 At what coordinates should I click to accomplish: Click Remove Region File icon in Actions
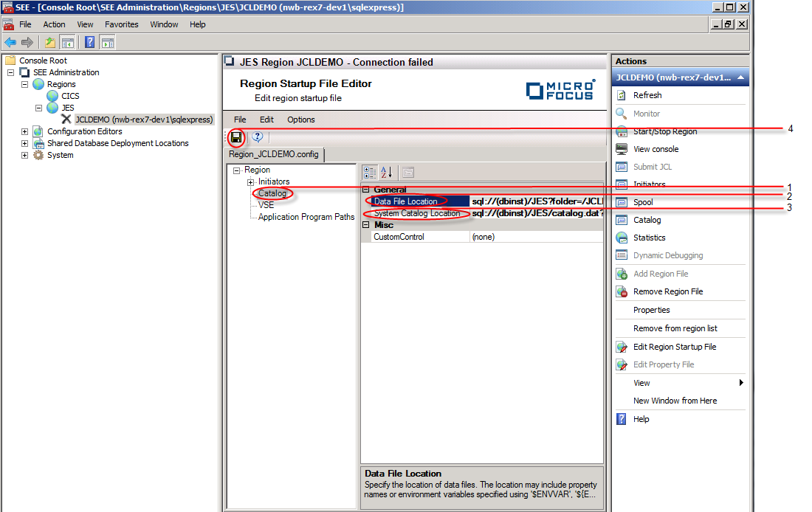tap(622, 291)
